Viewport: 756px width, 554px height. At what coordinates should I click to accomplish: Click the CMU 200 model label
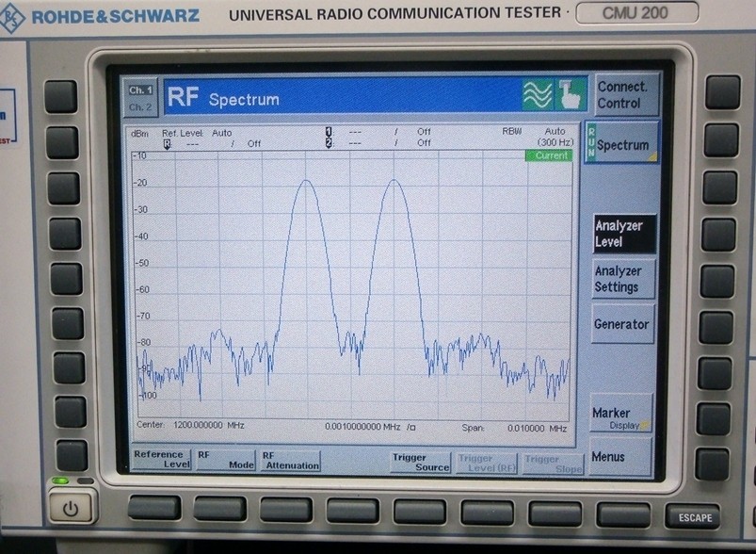click(x=636, y=12)
